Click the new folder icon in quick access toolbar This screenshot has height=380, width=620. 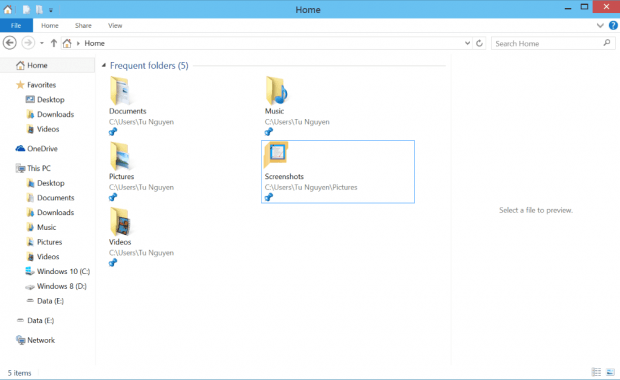click(39, 9)
